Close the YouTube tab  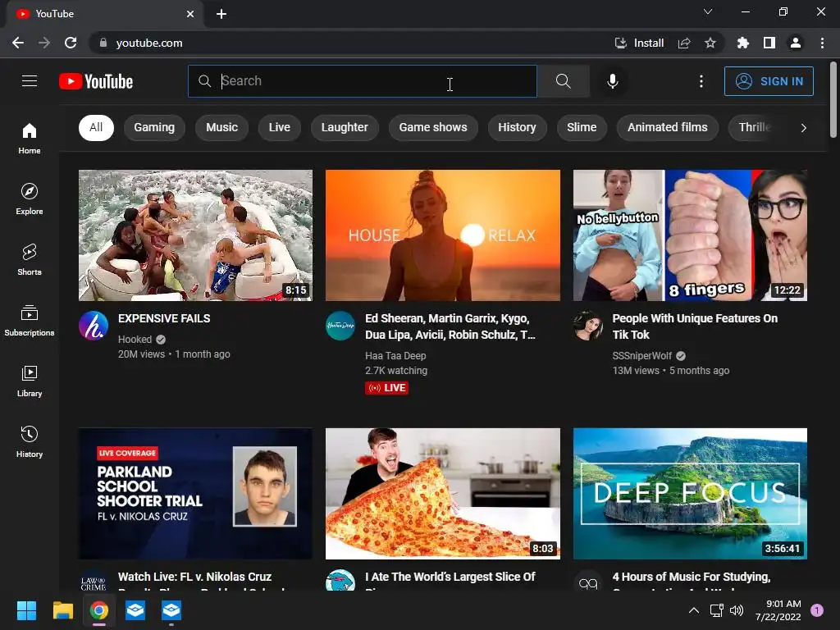pyautogui.click(x=190, y=14)
